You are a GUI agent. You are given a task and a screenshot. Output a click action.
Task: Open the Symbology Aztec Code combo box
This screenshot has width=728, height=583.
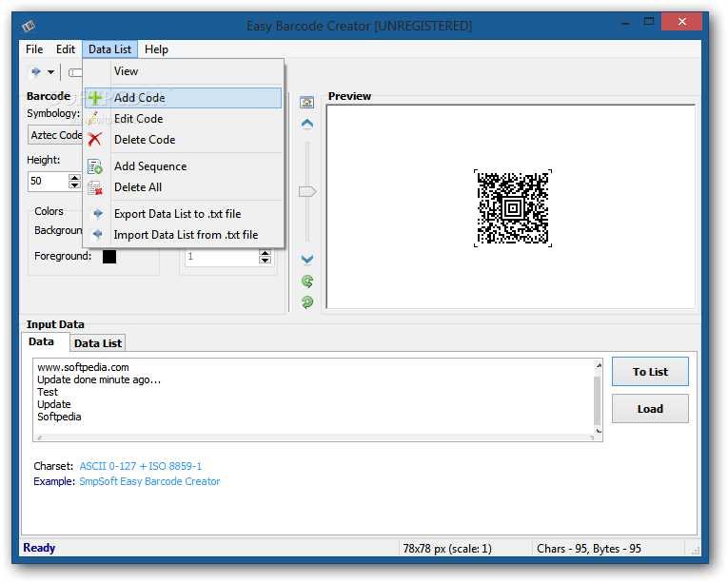56,135
